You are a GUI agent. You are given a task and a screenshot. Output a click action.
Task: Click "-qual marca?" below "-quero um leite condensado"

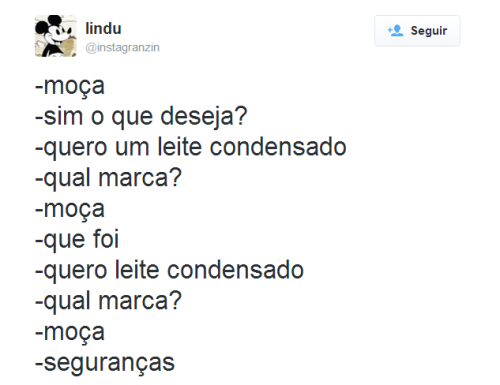[x=108, y=178]
